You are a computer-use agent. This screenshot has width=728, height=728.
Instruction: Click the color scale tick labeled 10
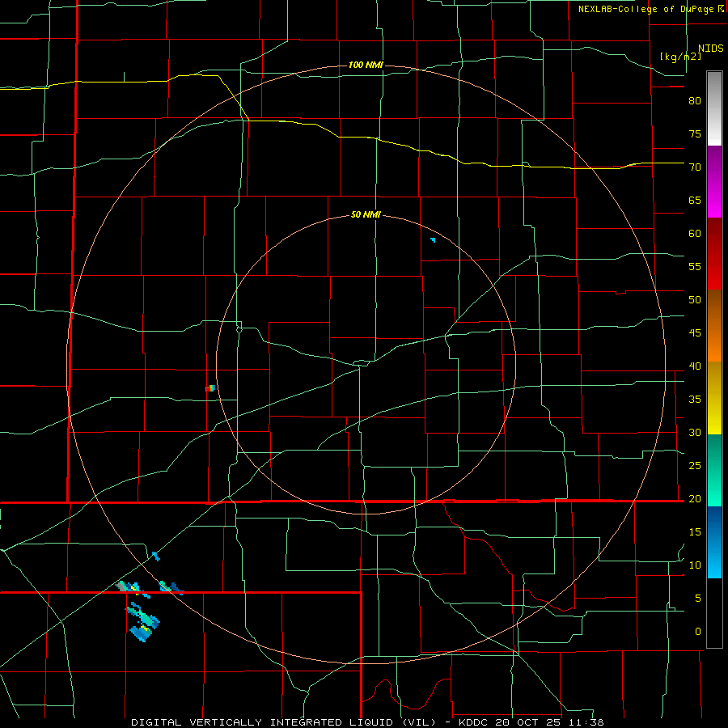(695, 565)
